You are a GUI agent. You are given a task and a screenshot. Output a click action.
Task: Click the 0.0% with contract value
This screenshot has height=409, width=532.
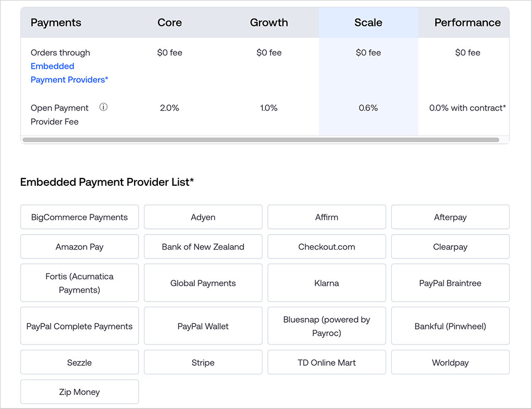coord(468,108)
